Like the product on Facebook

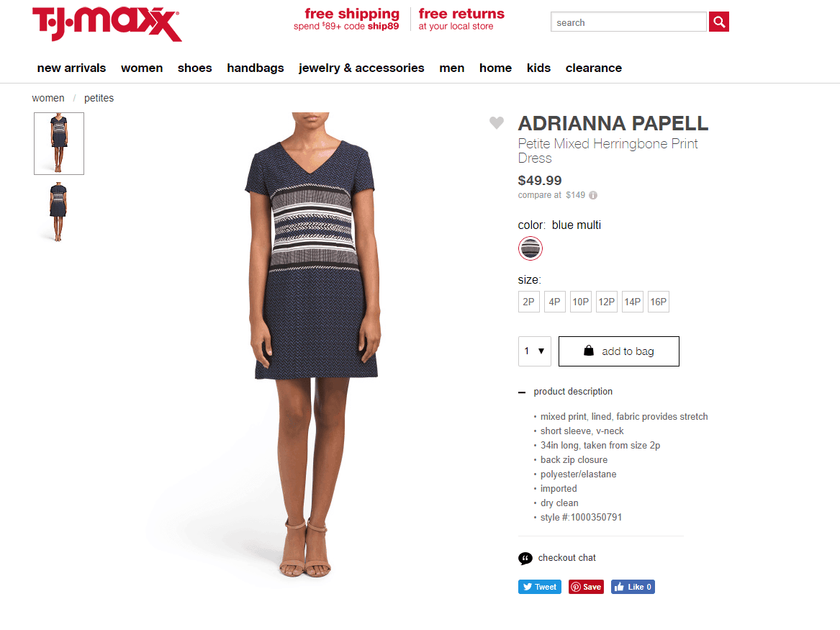pos(633,587)
